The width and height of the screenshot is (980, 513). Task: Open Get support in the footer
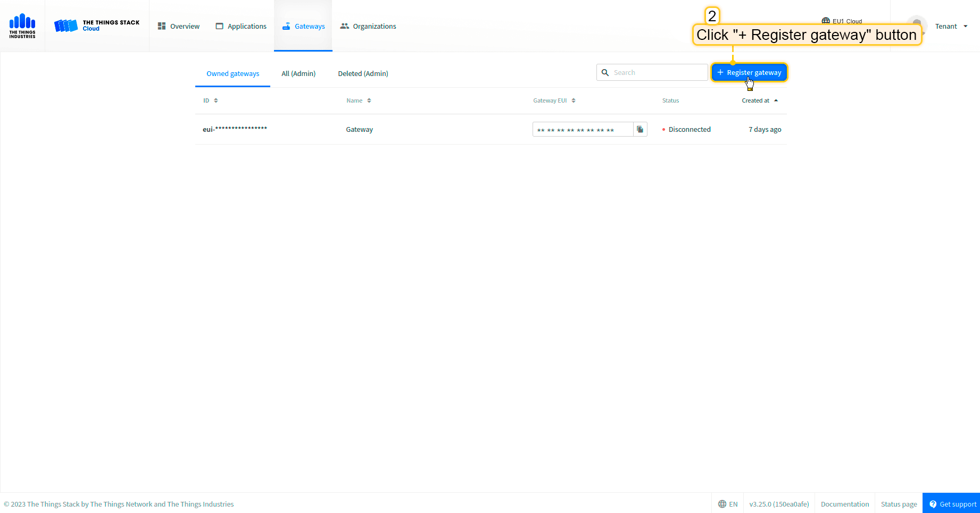point(952,504)
